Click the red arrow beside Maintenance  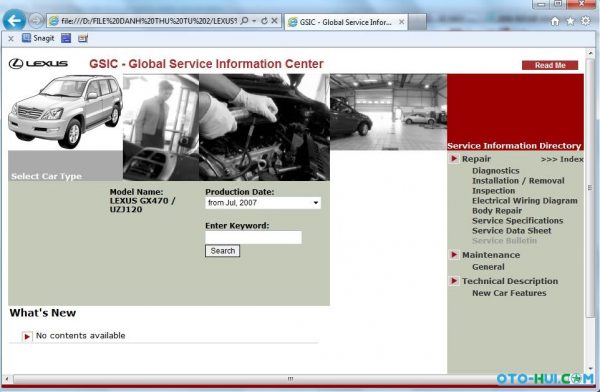point(454,255)
